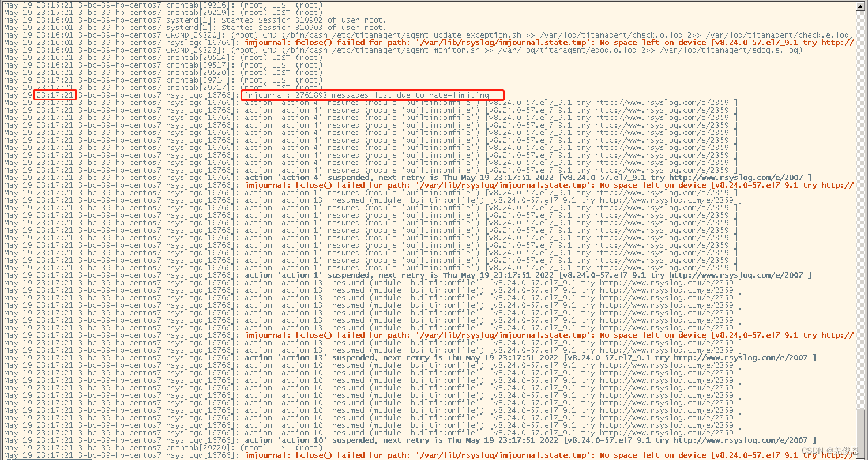868x460 pixels.
Task: Click the crontab[29714] LIST (root) line
Action: [x=163, y=80]
